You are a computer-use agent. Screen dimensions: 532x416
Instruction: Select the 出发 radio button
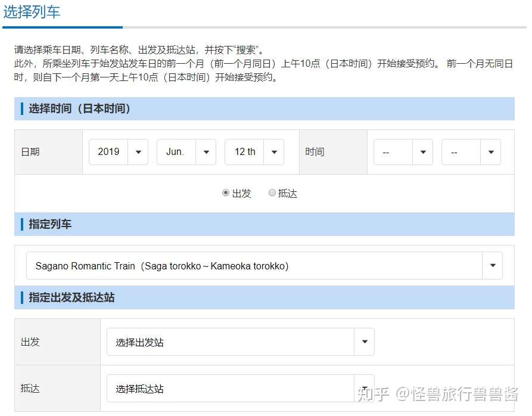[x=226, y=193]
